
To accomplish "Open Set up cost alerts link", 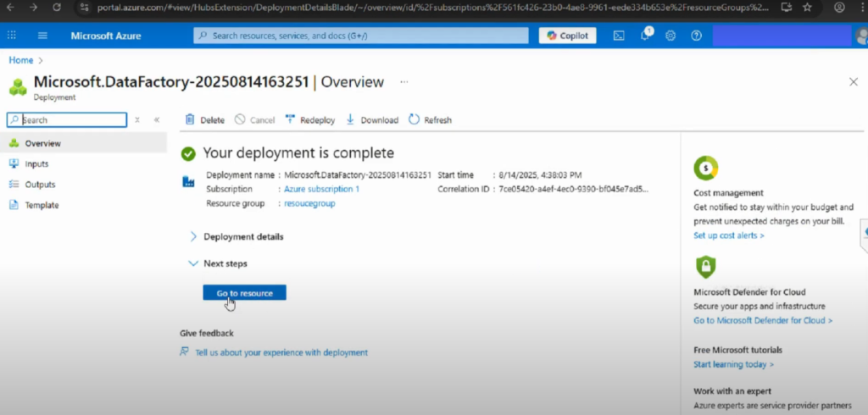I will click(728, 235).
